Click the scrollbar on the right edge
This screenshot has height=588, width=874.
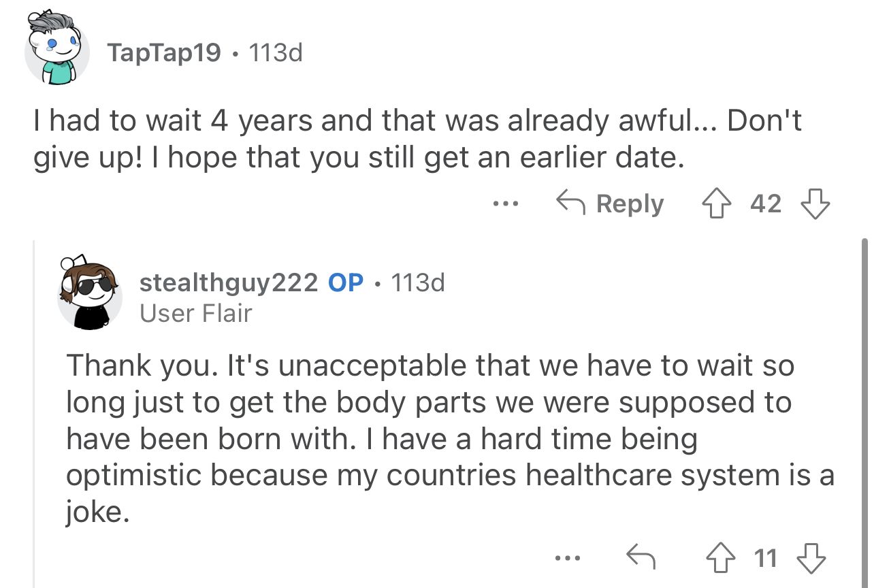(x=864, y=408)
